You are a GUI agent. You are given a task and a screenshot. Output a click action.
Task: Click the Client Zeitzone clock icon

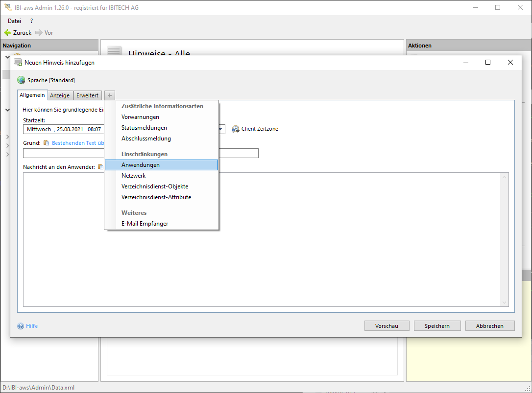pyautogui.click(x=236, y=129)
